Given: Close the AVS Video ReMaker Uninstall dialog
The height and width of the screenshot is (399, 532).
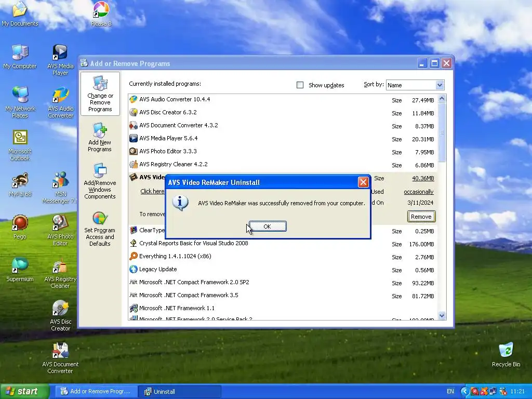Looking at the screenshot, I should [x=363, y=182].
